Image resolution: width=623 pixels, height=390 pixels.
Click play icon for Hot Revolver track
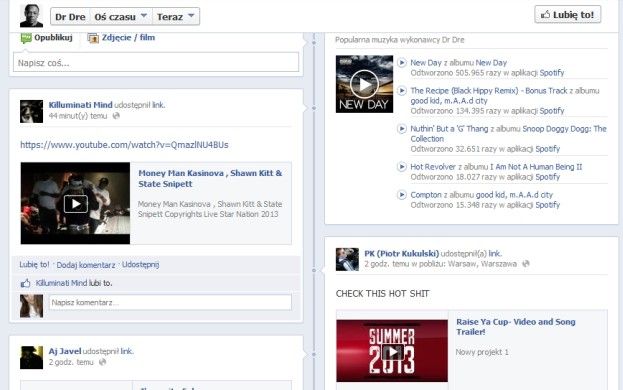pyautogui.click(x=402, y=166)
